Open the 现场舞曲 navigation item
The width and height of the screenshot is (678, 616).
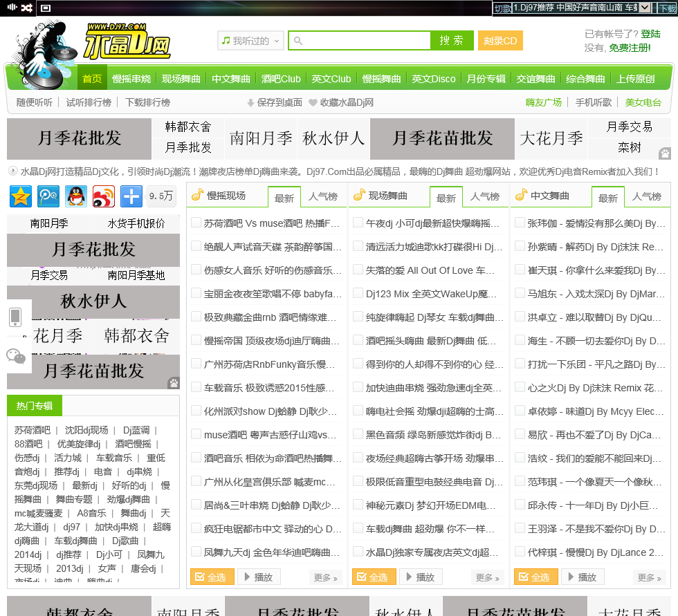[181, 79]
